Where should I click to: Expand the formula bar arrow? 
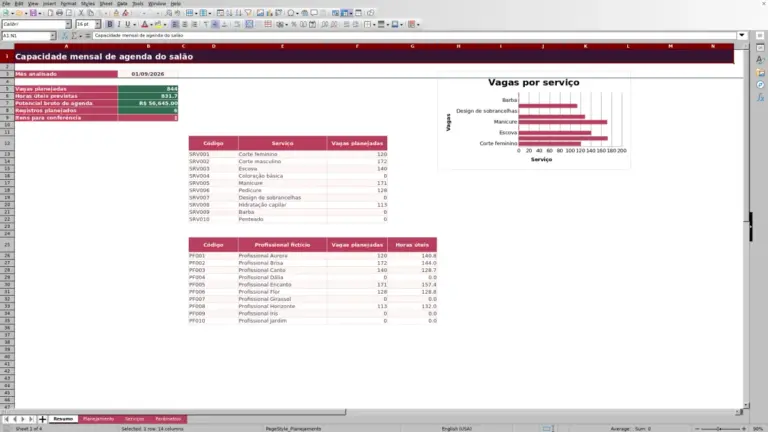pos(742,35)
